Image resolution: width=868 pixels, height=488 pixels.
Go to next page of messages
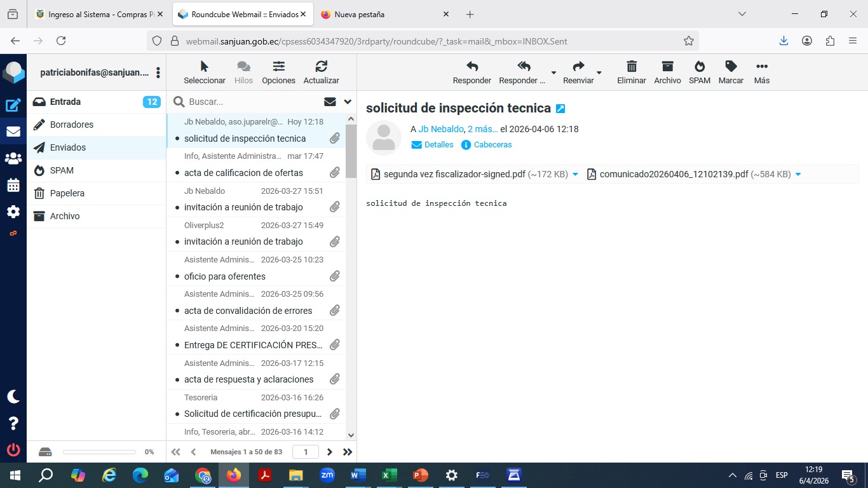[329, 452]
